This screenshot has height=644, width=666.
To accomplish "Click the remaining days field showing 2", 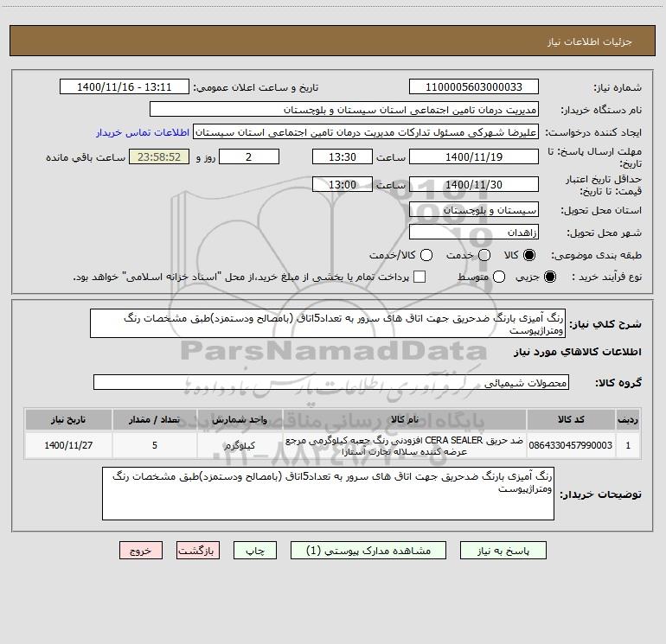I will [249, 156].
